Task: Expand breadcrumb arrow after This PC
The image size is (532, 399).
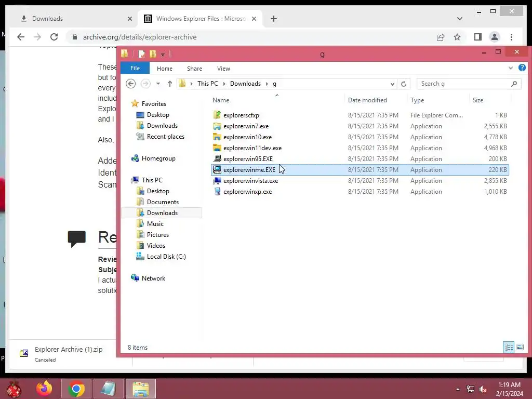Action: [x=224, y=84]
